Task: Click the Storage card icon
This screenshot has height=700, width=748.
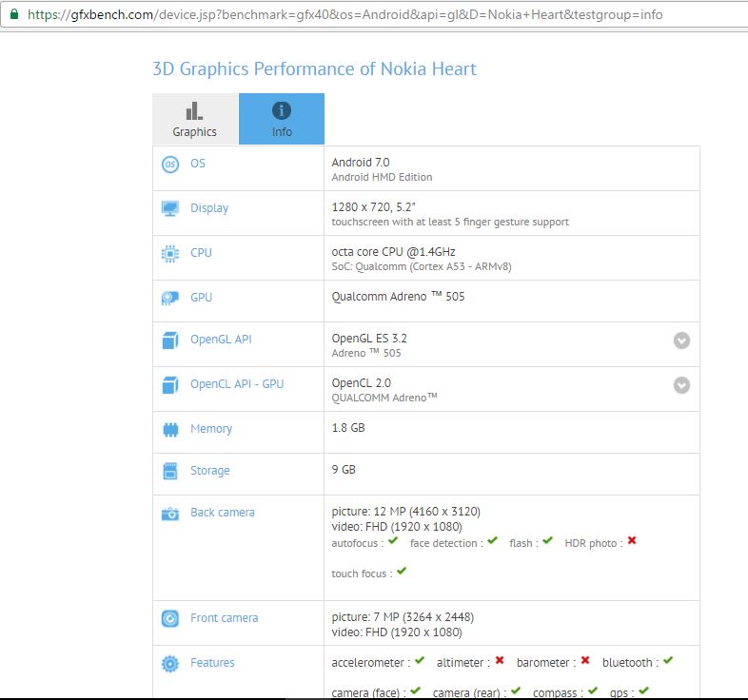Action: (x=170, y=471)
